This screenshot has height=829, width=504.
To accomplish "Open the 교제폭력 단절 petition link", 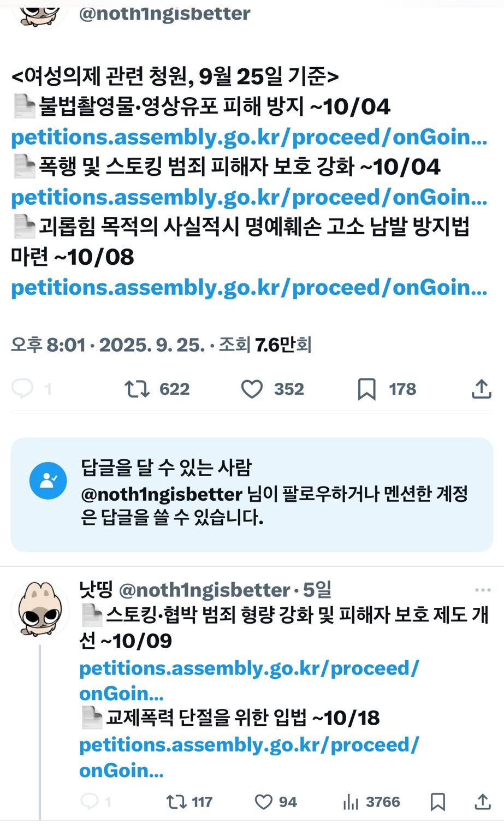I will pos(248,744).
